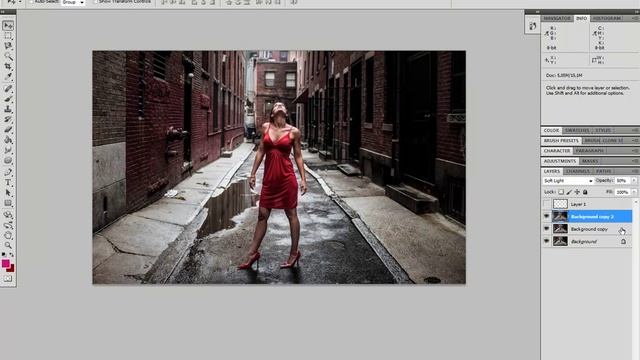Select the Spot Healing Brush tool
640x360 pixels.
coord(8,89)
